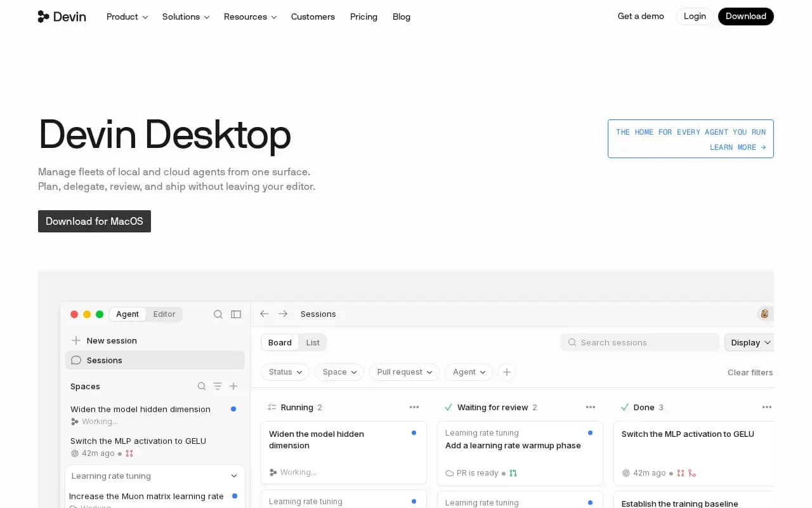Open the Status filter dropdown
This screenshot has height=508, width=812.
[285, 372]
